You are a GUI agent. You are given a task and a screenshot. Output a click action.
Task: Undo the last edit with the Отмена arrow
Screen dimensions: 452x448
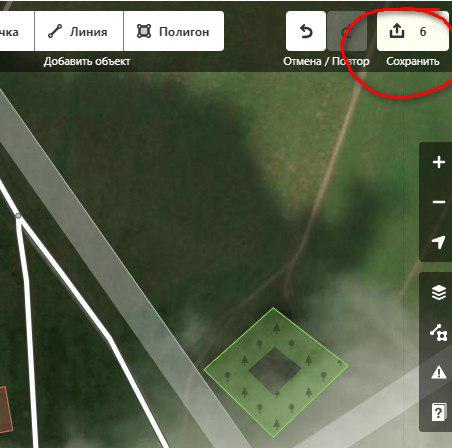[x=306, y=31]
